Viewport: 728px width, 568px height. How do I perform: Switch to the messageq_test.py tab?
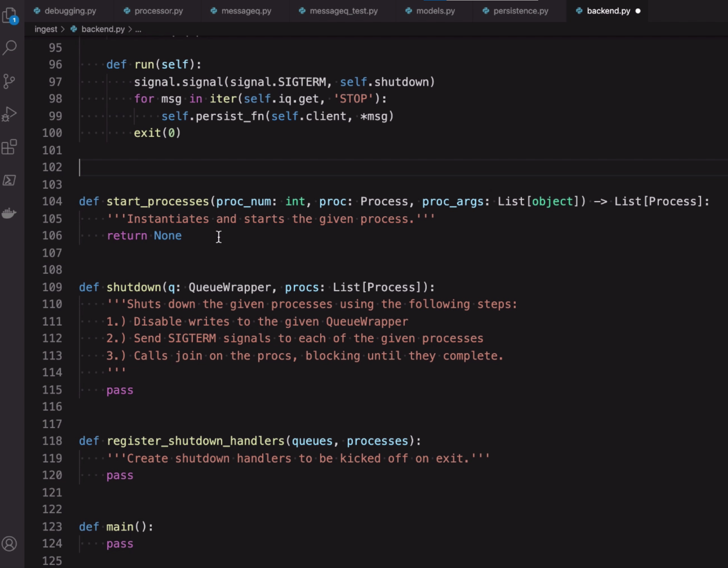pyautogui.click(x=339, y=11)
